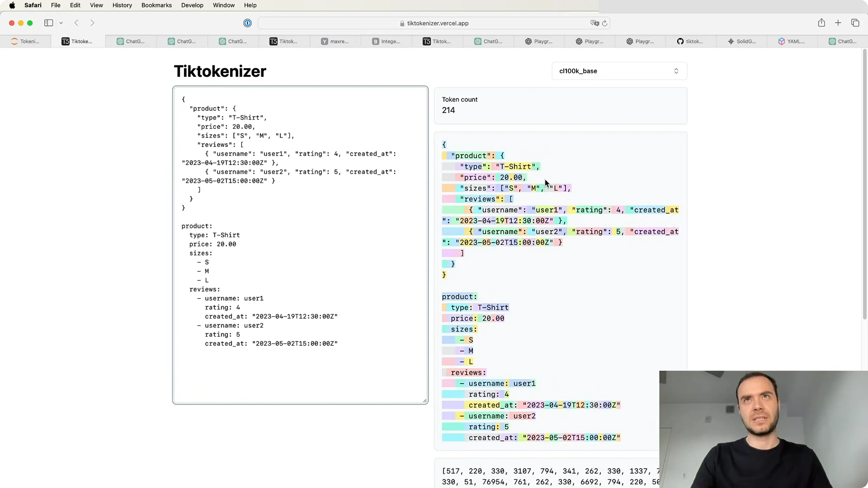Open the Bookmarks menu
Image resolution: width=868 pixels, height=488 pixels.
pos(156,5)
